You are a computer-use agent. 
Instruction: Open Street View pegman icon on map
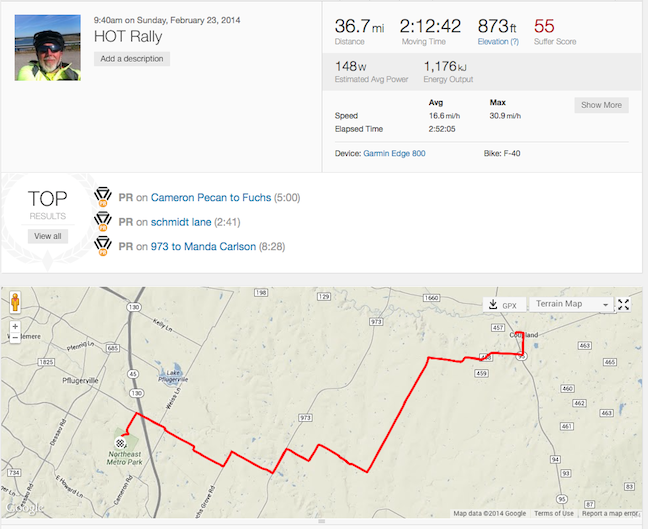click(x=15, y=302)
